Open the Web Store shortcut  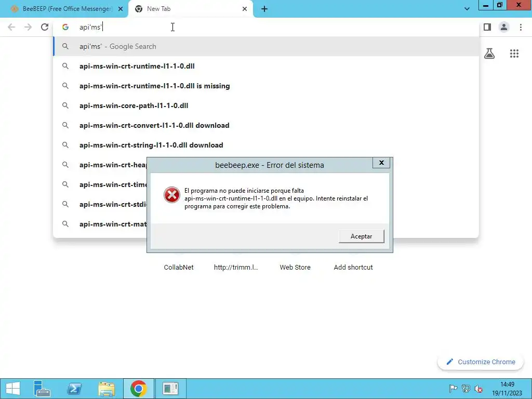(295, 268)
